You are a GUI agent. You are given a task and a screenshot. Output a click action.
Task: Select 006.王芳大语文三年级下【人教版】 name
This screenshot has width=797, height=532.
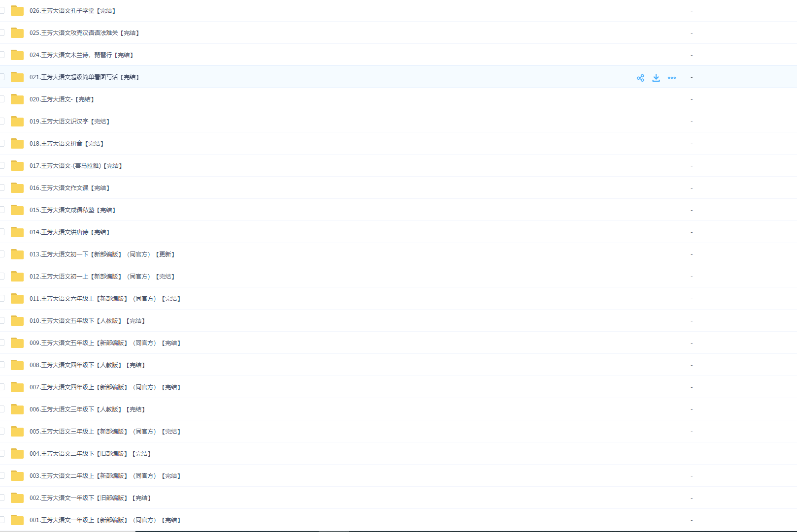pyautogui.click(x=87, y=409)
